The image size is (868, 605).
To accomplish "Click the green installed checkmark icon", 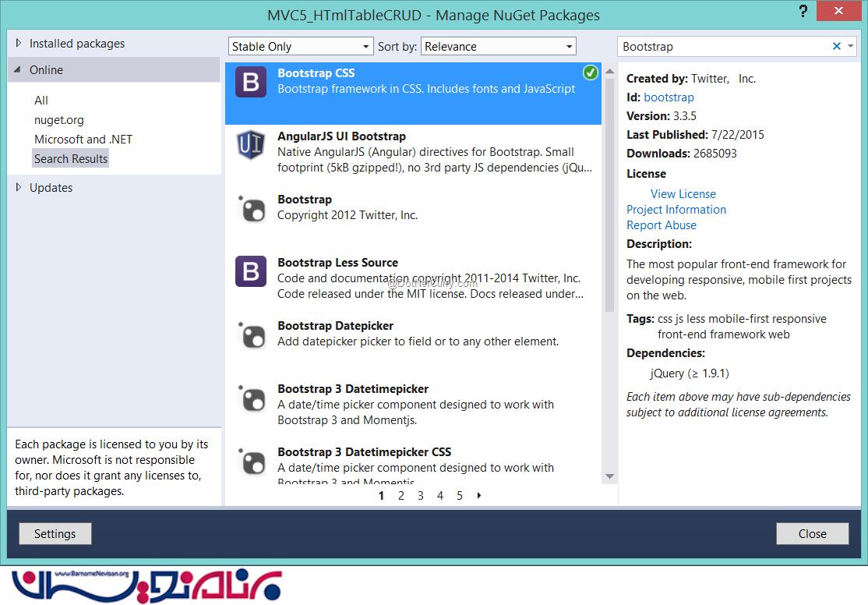I will (x=591, y=73).
